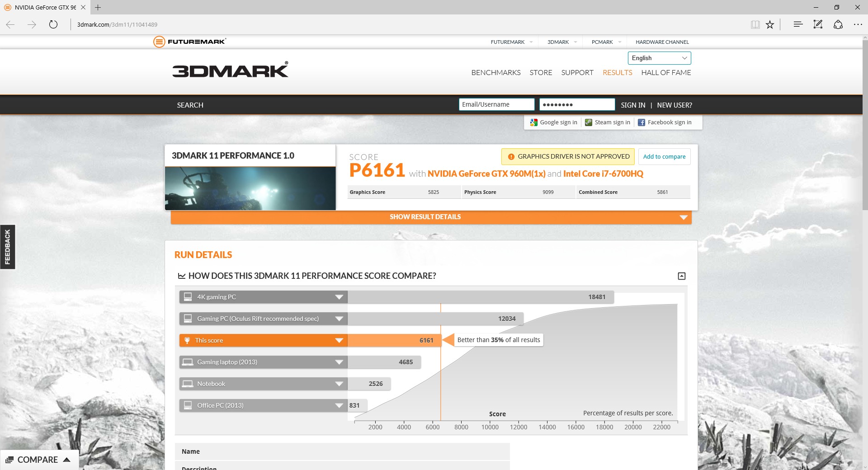The image size is (868, 470).
Task: Open the English language dropdown
Action: click(x=660, y=58)
